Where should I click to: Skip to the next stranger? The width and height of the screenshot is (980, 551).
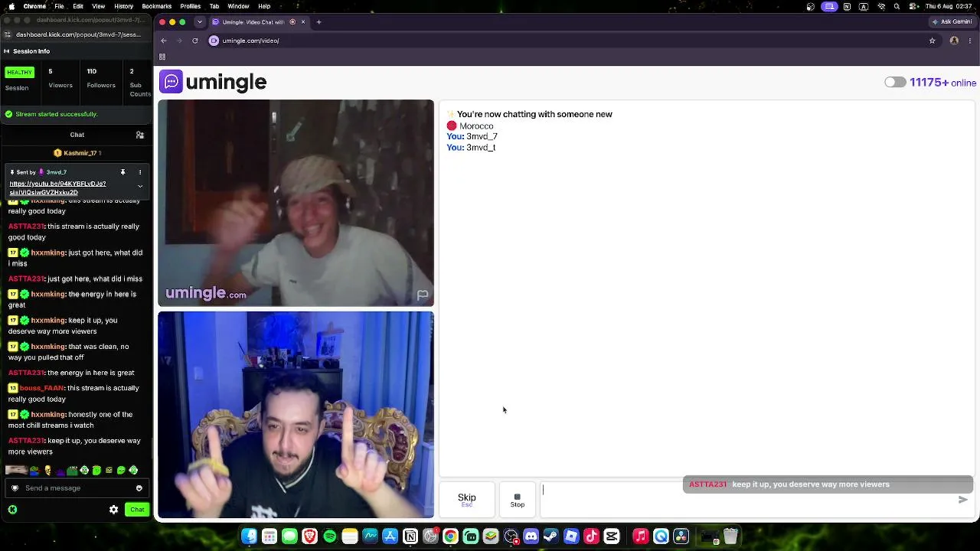(467, 500)
